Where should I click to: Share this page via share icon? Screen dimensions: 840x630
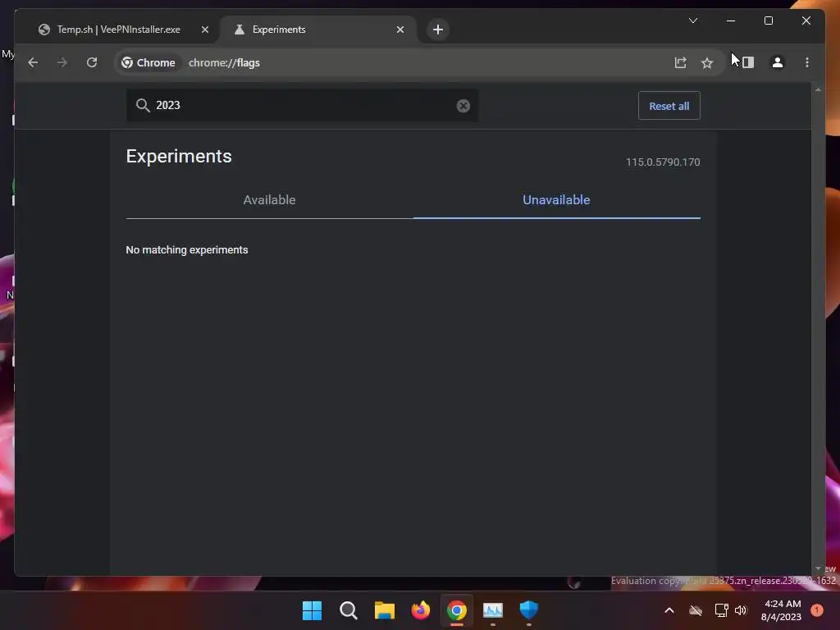pyautogui.click(x=680, y=62)
